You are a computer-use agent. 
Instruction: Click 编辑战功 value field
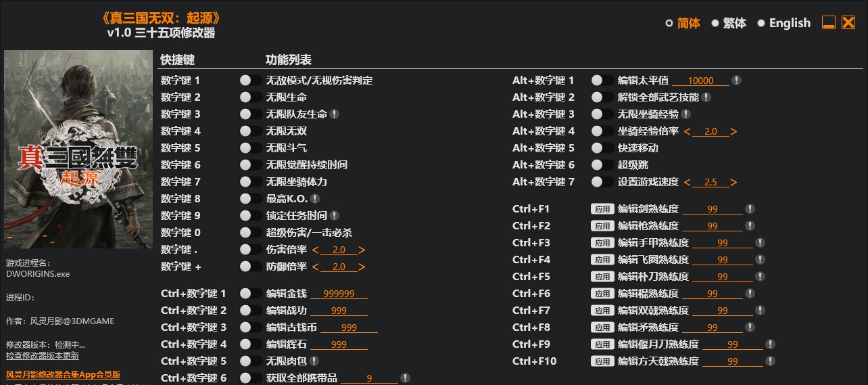(x=339, y=311)
